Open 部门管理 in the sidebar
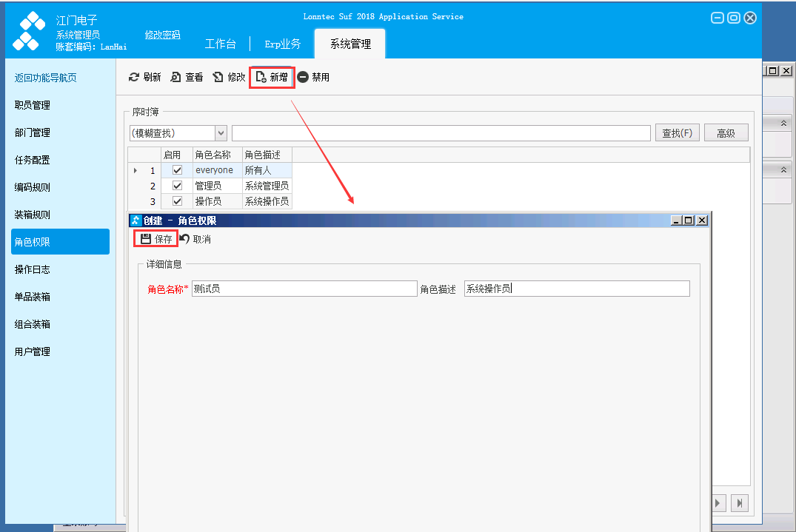The height and width of the screenshot is (532, 796). click(x=33, y=132)
